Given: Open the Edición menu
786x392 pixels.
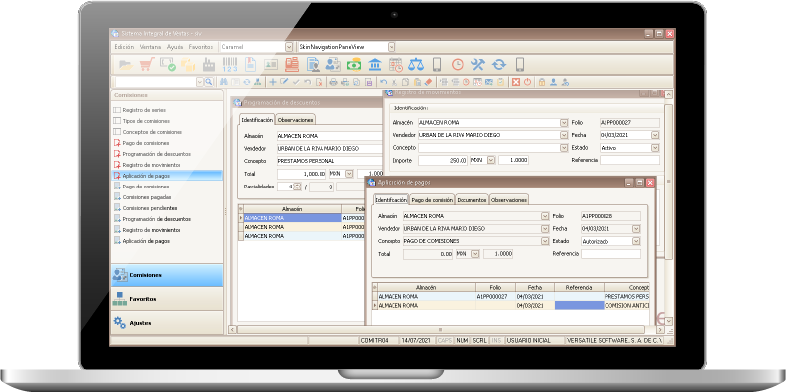Looking at the screenshot, I should [x=124, y=47].
